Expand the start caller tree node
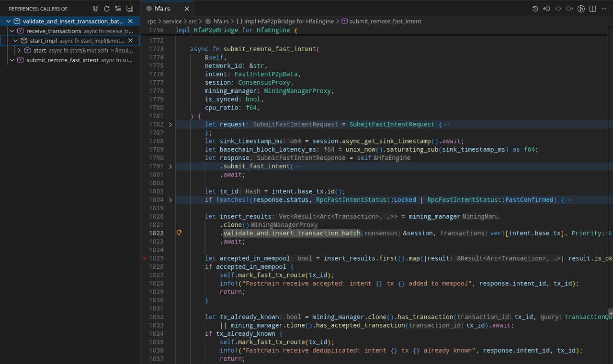 pos(19,50)
